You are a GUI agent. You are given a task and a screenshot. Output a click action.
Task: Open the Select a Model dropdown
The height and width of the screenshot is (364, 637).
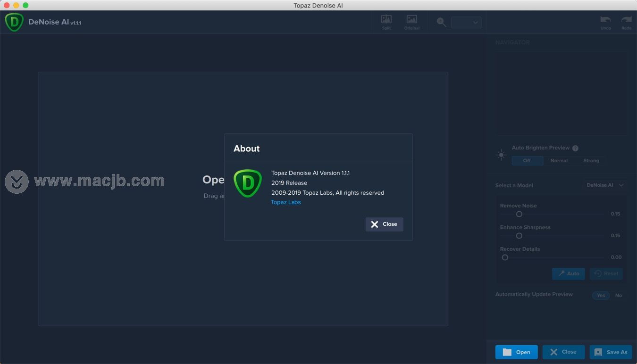pyautogui.click(x=605, y=185)
